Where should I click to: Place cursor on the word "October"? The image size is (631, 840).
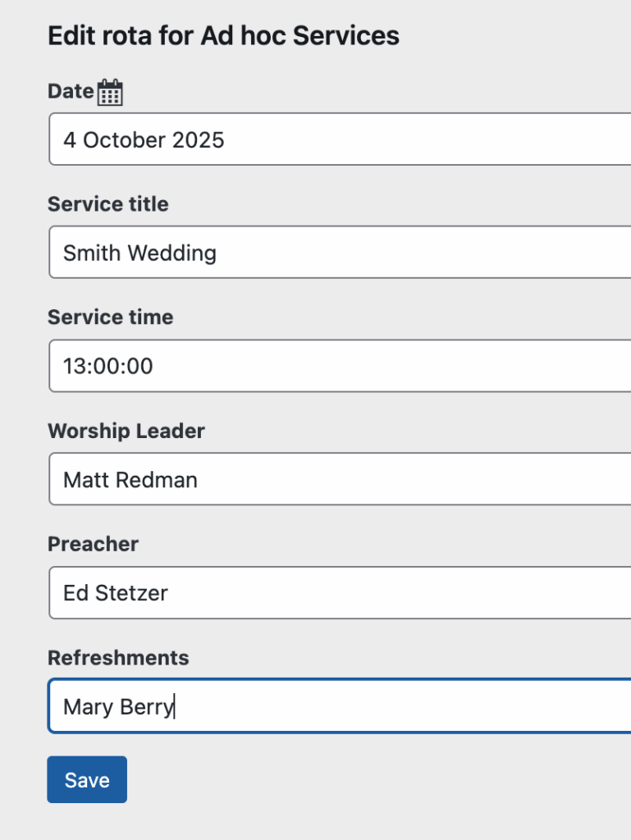click(124, 140)
